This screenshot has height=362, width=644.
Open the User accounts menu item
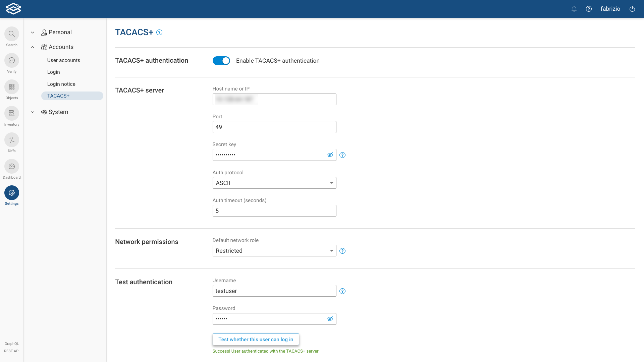(x=63, y=60)
